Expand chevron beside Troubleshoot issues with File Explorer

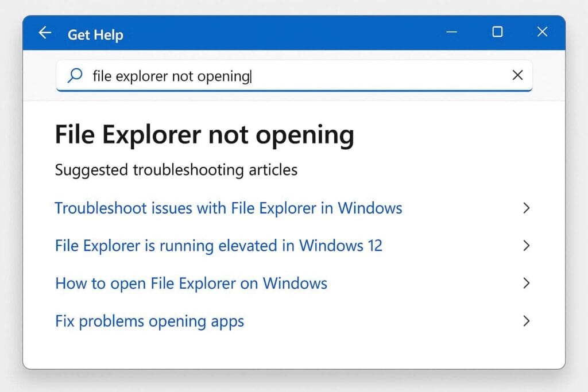point(526,208)
